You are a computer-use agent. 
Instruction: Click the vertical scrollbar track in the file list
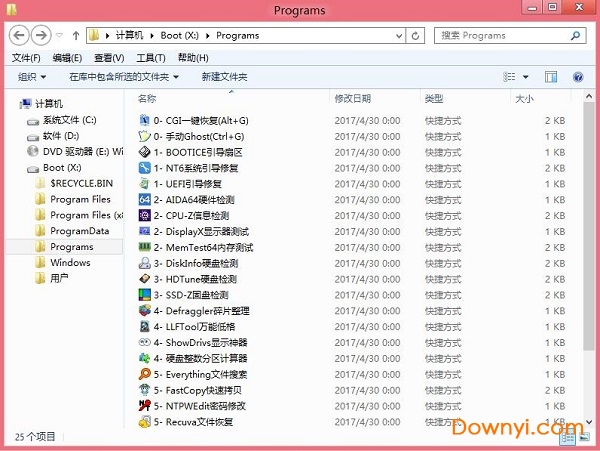click(x=589, y=383)
